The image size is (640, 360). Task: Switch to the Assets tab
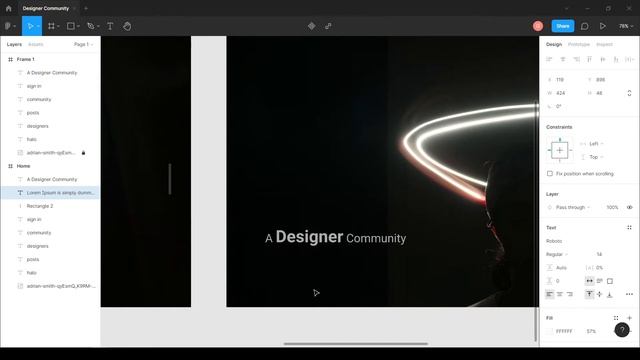click(36, 44)
